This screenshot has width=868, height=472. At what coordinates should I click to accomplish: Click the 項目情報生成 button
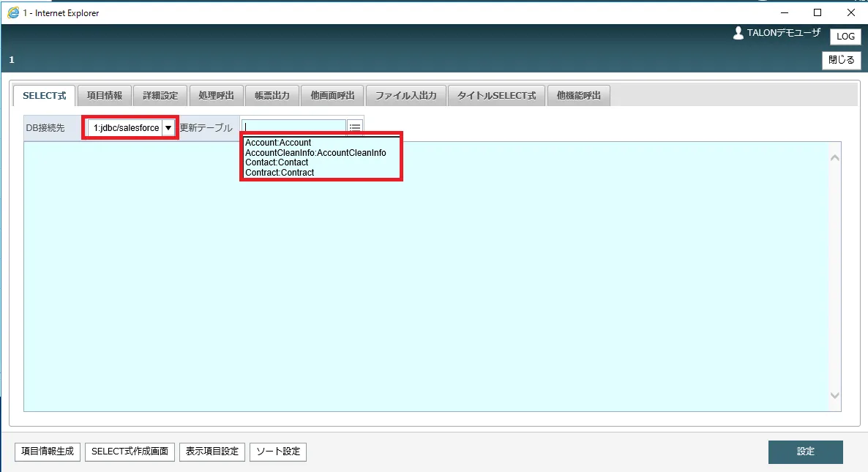pyautogui.click(x=48, y=452)
